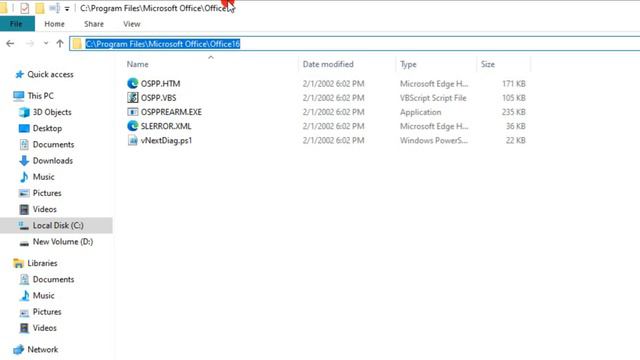
Task: Open Documents under This PC
Action: [53, 144]
